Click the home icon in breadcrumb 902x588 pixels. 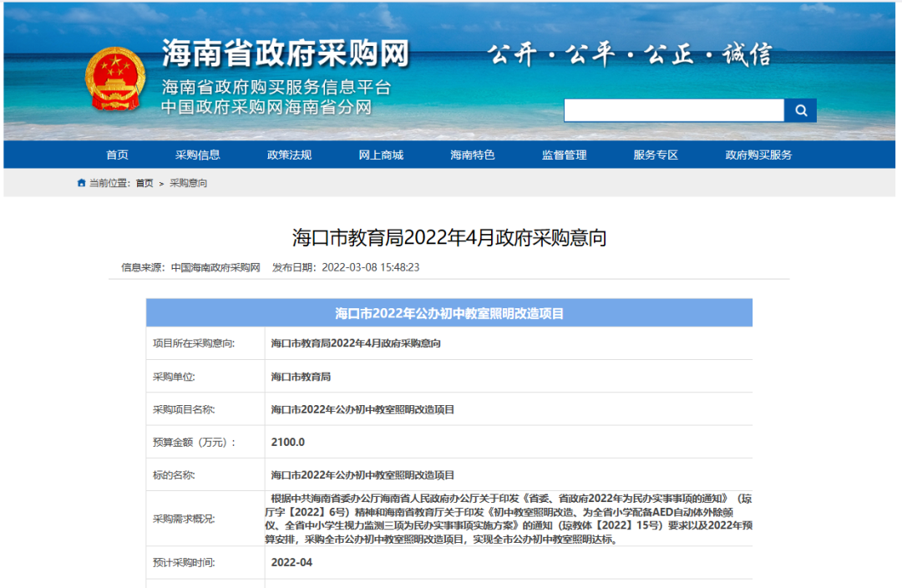[81, 183]
